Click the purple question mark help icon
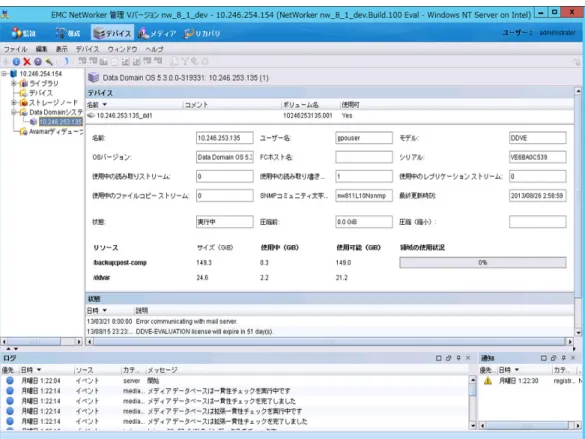The width and height of the screenshot is (585, 439). click(x=38, y=62)
